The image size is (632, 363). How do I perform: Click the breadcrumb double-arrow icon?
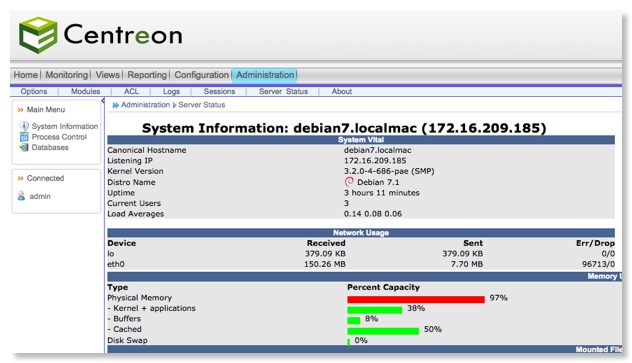(x=115, y=105)
